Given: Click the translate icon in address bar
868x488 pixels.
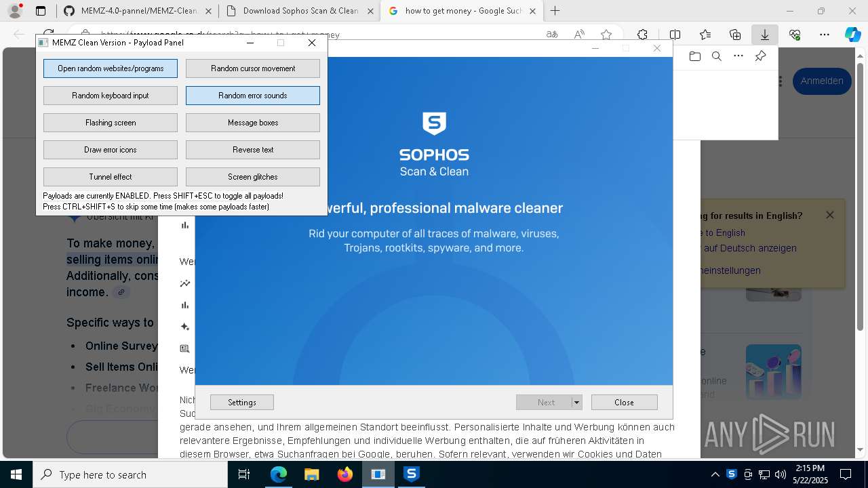Looking at the screenshot, I should coord(552,35).
